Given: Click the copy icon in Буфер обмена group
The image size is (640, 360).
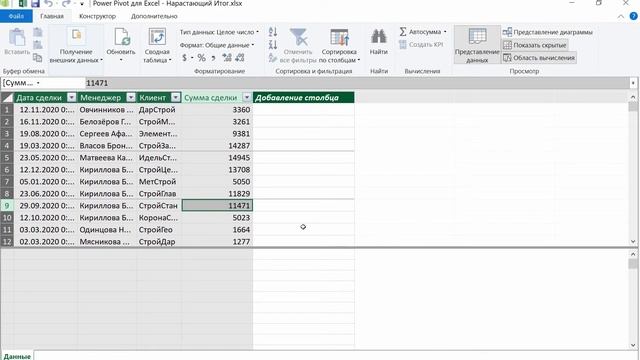Looking at the screenshot, I should [x=38, y=58].
